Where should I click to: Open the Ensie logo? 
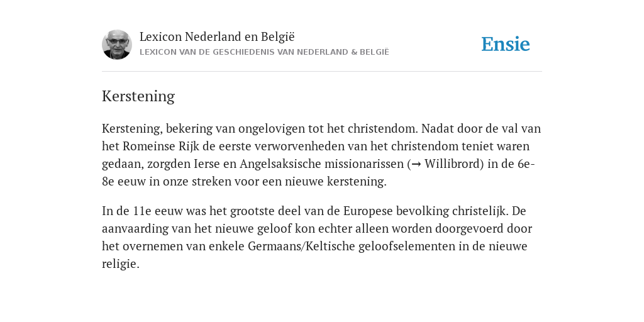[x=506, y=44]
